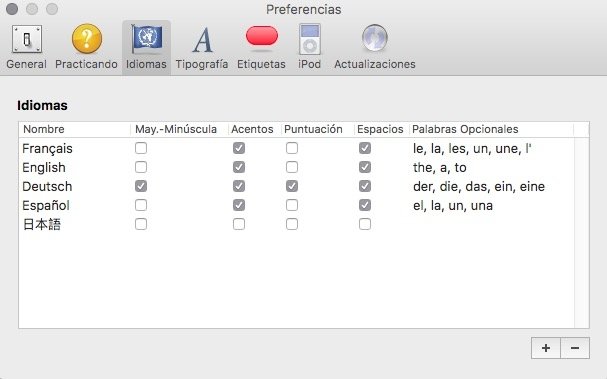
Task: Select the Español language row name
Action: pos(46,206)
